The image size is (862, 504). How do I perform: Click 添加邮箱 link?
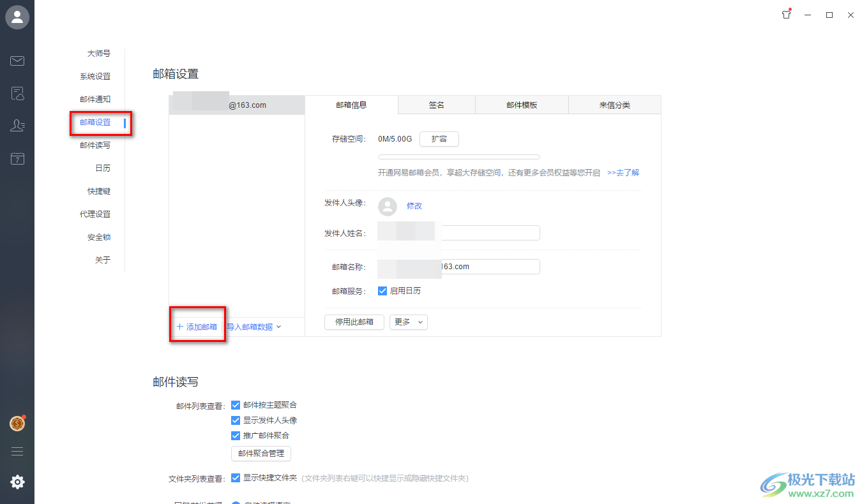click(197, 327)
